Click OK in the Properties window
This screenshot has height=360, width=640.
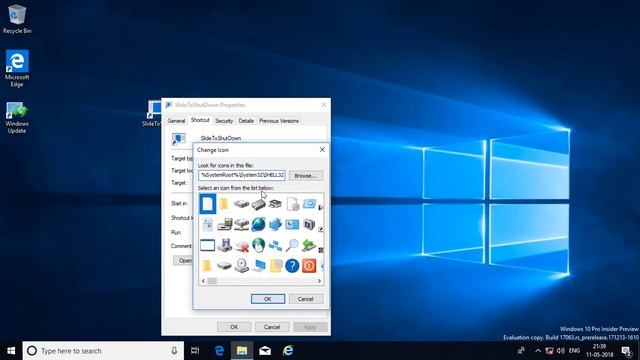[234, 327]
